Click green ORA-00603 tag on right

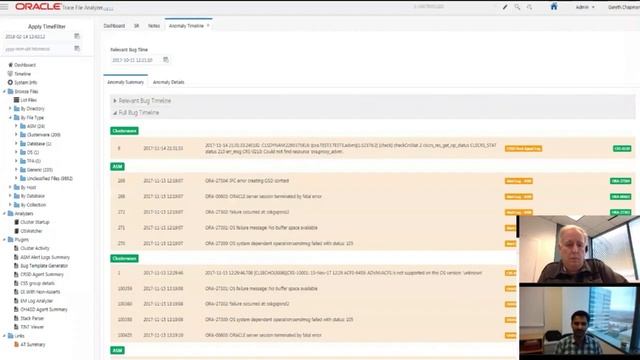[x=621, y=196]
